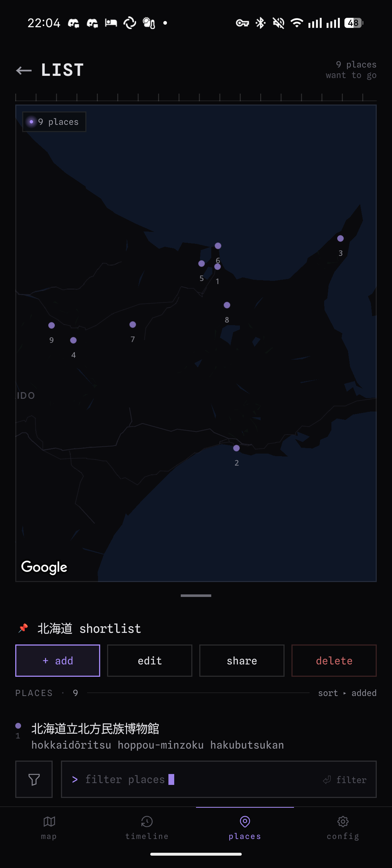
Task: Tap the Wi-Fi icon in status bar
Action: pyautogui.click(x=297, y=23)
